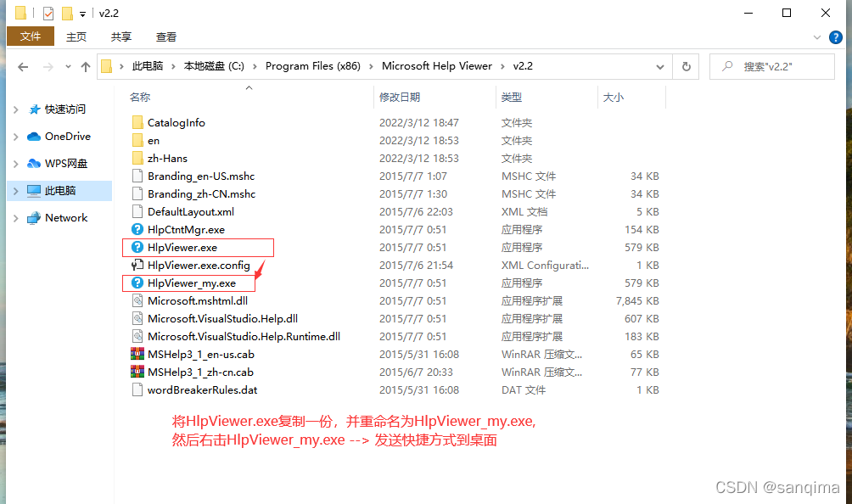Open the 共享 ribbon tab
Screen dimensions: 852x504
pos(121,37)
